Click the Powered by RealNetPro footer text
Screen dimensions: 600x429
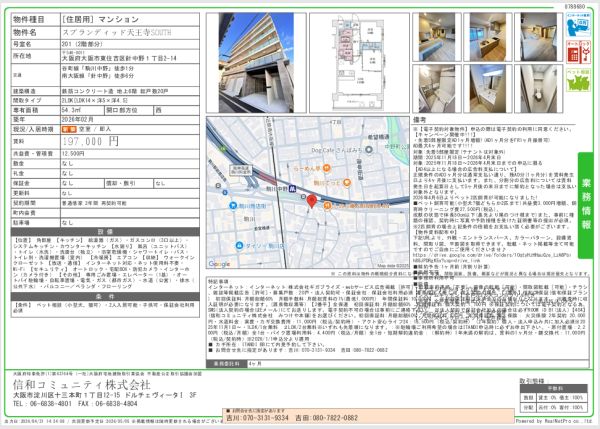[x=553, y=421]
